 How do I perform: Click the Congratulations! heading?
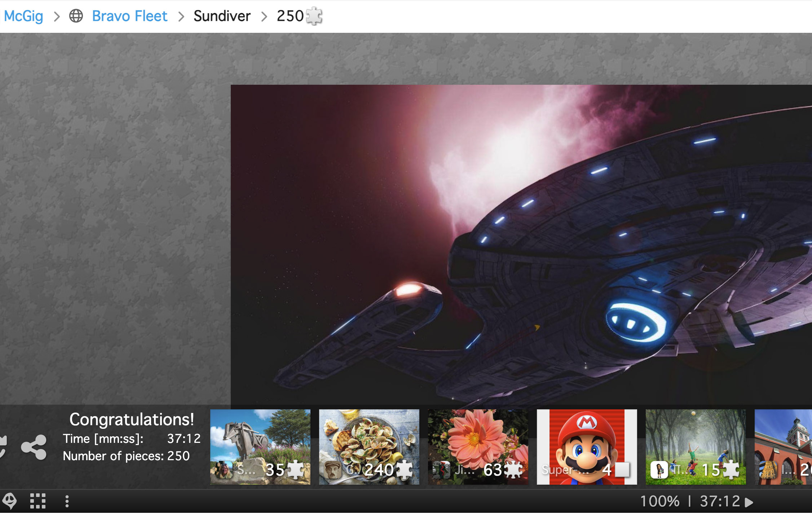click(x=132, y=419)
